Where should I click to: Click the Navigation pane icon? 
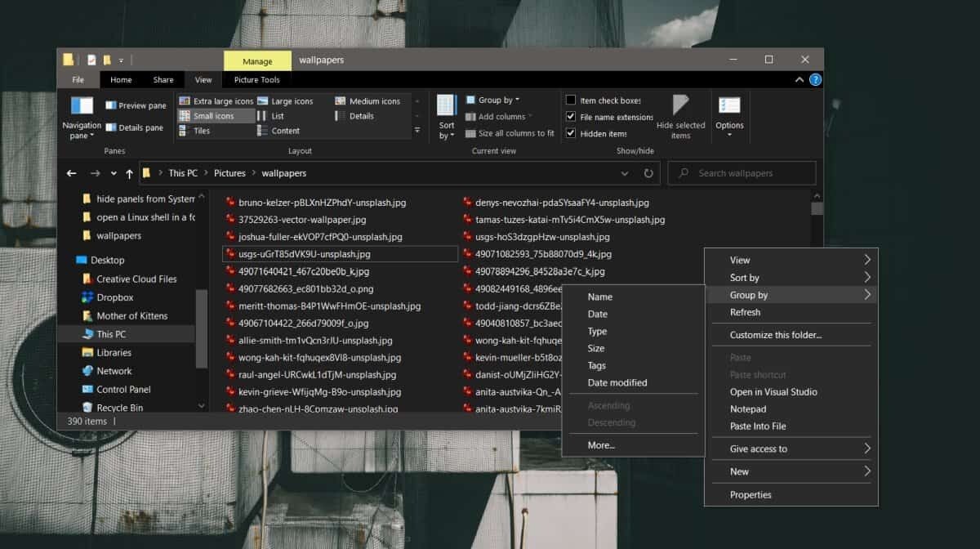82,106
